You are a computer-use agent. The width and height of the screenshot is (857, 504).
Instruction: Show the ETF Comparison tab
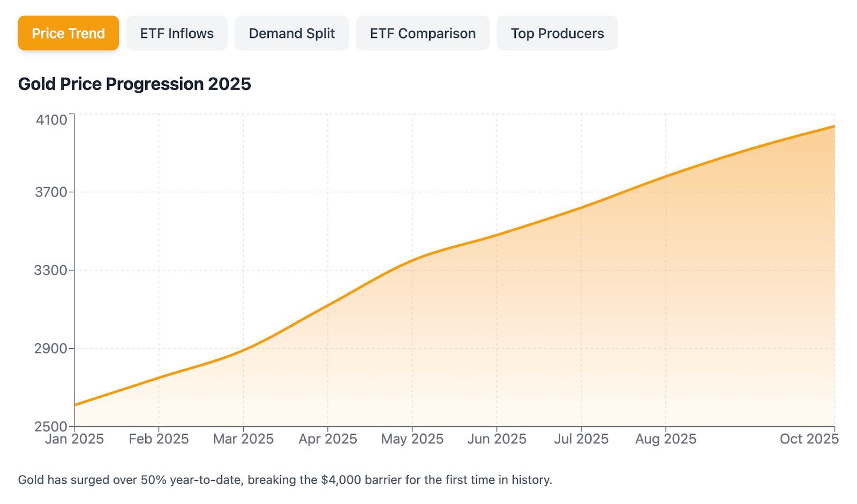[423, 33]
